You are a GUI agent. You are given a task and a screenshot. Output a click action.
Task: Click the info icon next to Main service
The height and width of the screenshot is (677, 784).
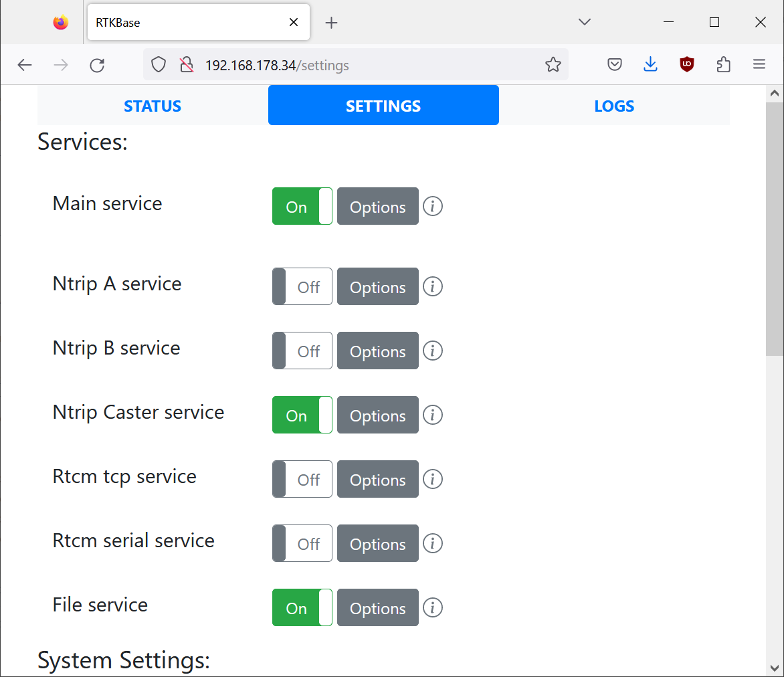[433, 207]
